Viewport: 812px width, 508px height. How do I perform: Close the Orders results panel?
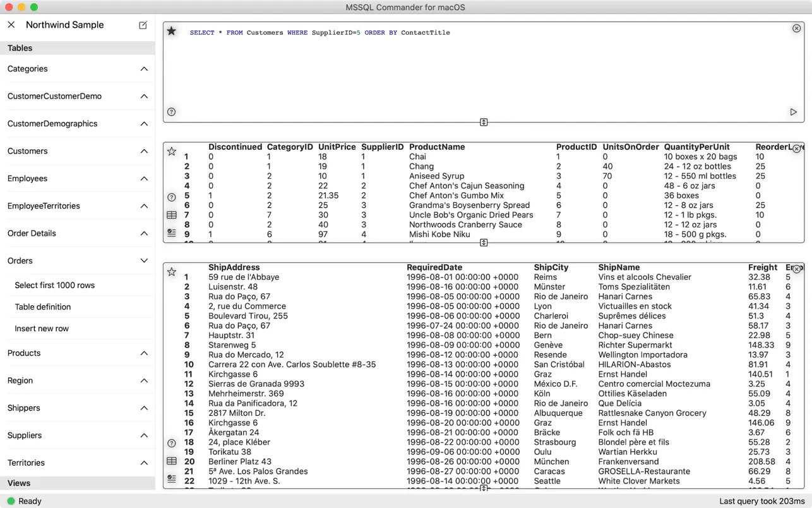pyautogui.click(x=797, y=269)
